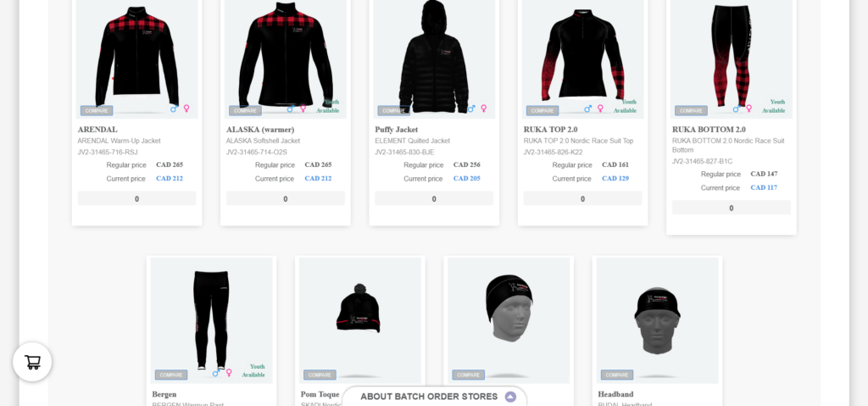Click the male icon on Bergen pant

[216, 373]
